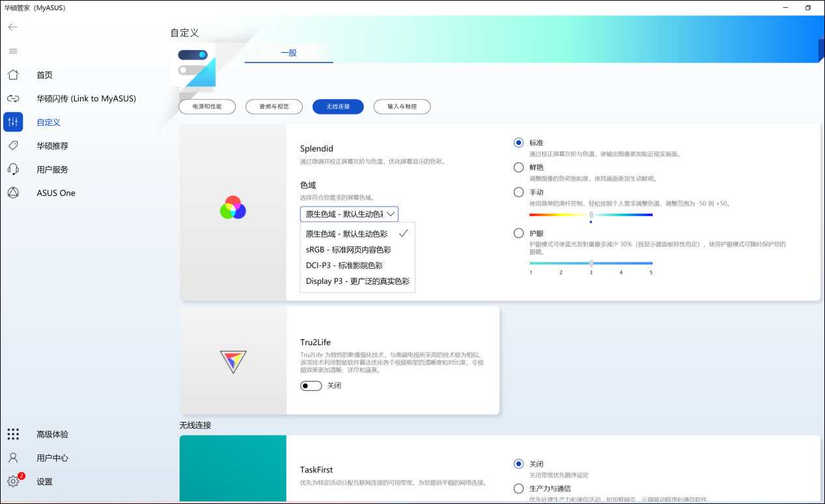
Task: Collapse the hamburger menu sidebar
Action: tap(13, 51)
